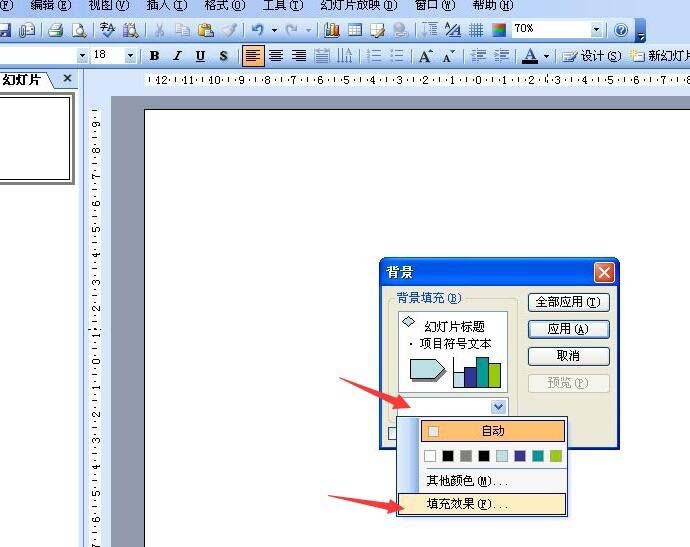Open the zoom 70% dropdown
Screen dimensions: 690x547
596,30
